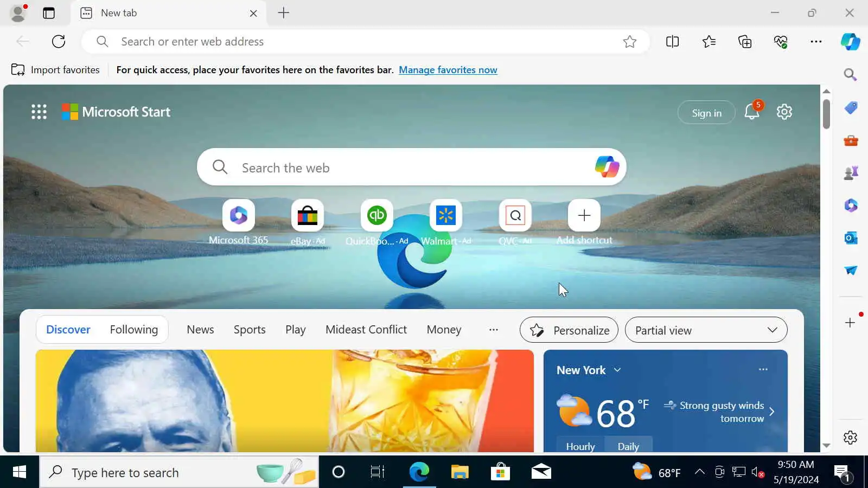The image size is (868, 488).
Task: Open the Money feed tab
Action: pos(444,330)
